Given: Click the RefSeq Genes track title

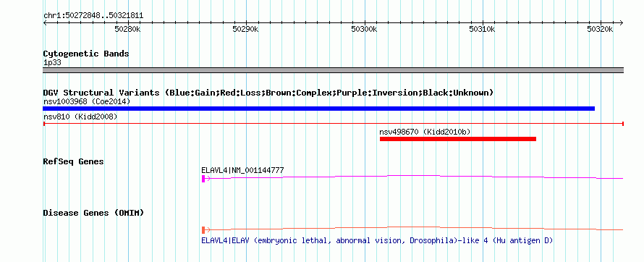Looking at the screenshot, I should tap(74, 161).
